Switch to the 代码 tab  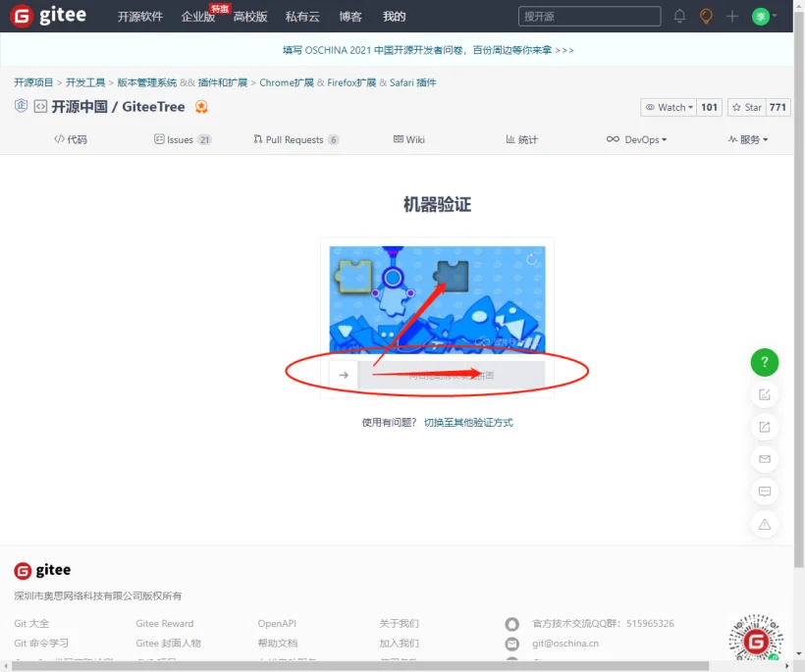pyautogui.click(x=71, y=139)
